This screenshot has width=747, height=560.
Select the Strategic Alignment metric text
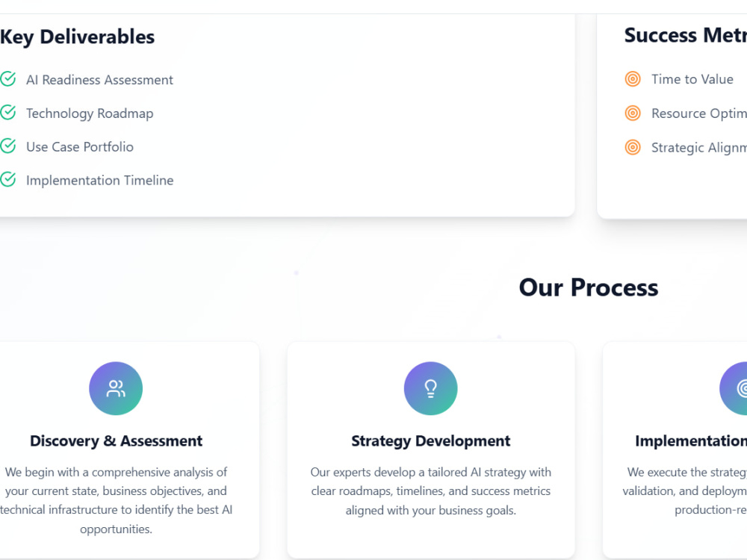pyautogui.click(x=699, y=148)
